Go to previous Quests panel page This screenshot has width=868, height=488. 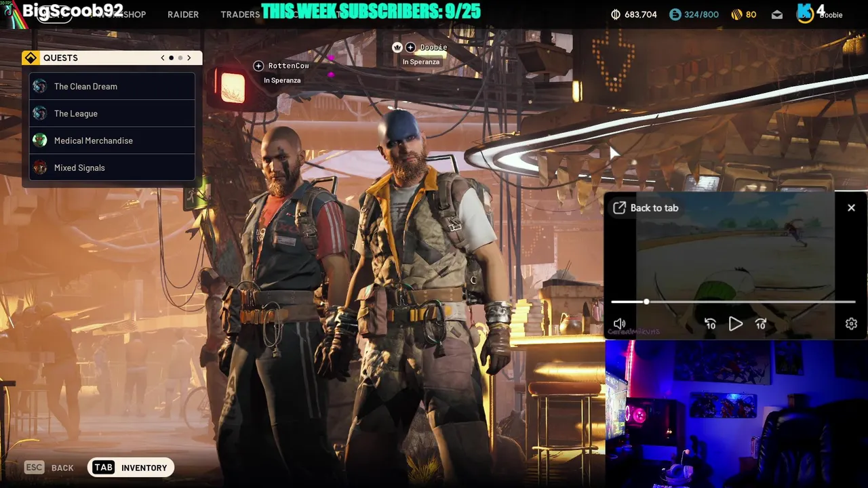tap(163, 58)
